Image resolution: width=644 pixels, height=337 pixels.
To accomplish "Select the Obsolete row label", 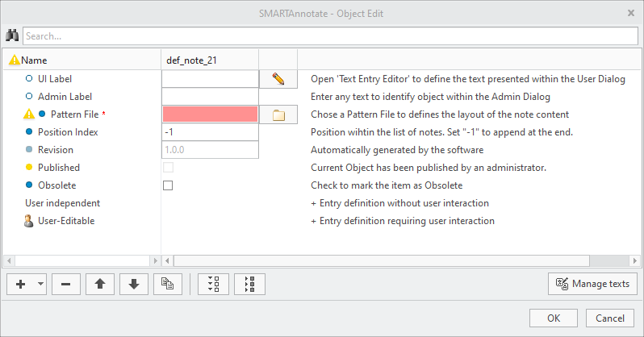I will coord(56,185).
